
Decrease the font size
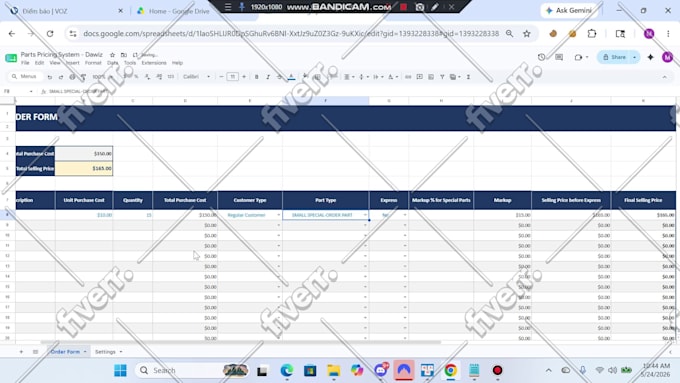(221, 77)
